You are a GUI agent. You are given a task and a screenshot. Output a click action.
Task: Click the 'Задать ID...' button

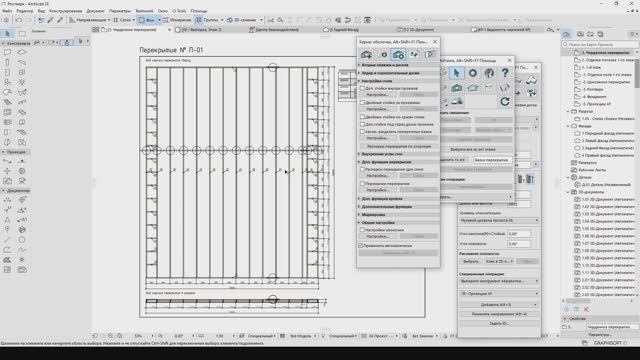click(x=499, y=323)
